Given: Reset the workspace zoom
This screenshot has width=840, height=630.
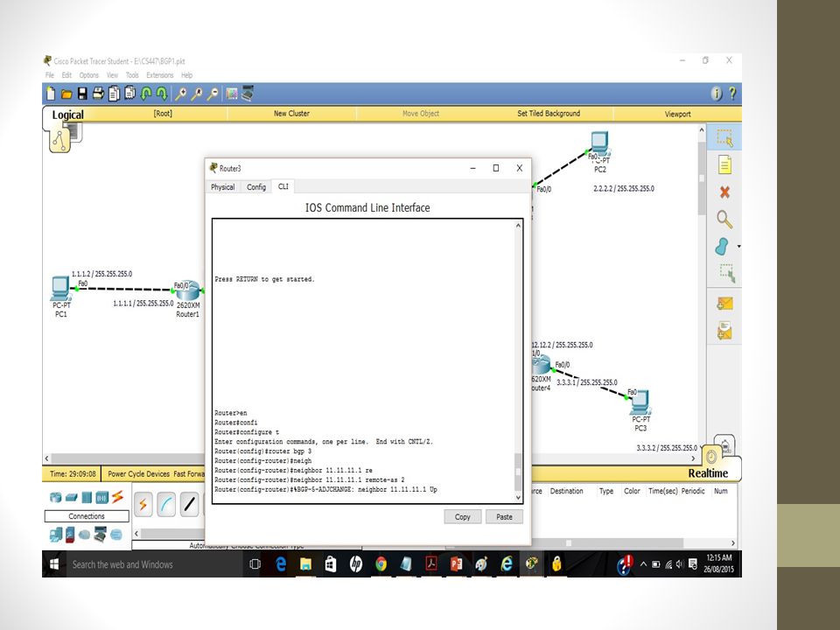Looking at the screenshot, I should tap(197, 94).
